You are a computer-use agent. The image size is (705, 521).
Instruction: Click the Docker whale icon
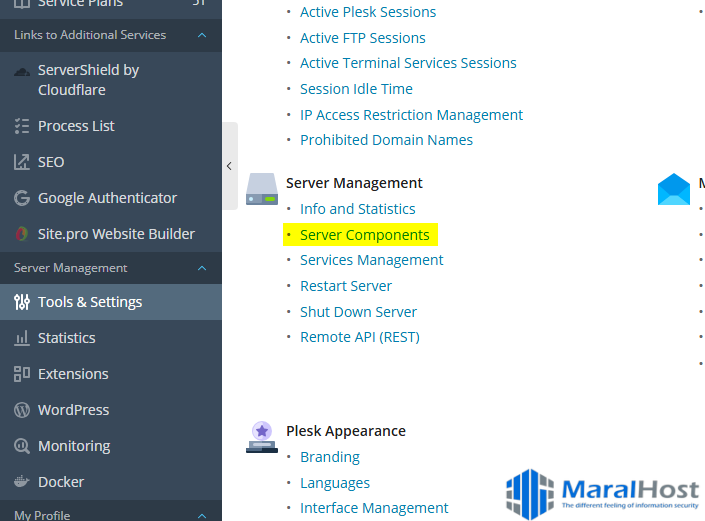point(21,482)
